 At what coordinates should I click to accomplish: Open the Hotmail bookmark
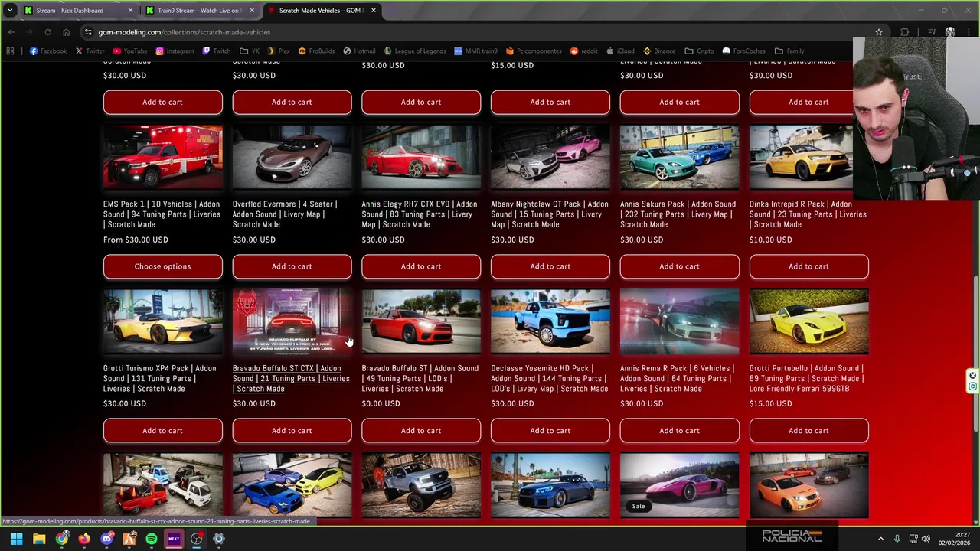(x=359, y=51)
